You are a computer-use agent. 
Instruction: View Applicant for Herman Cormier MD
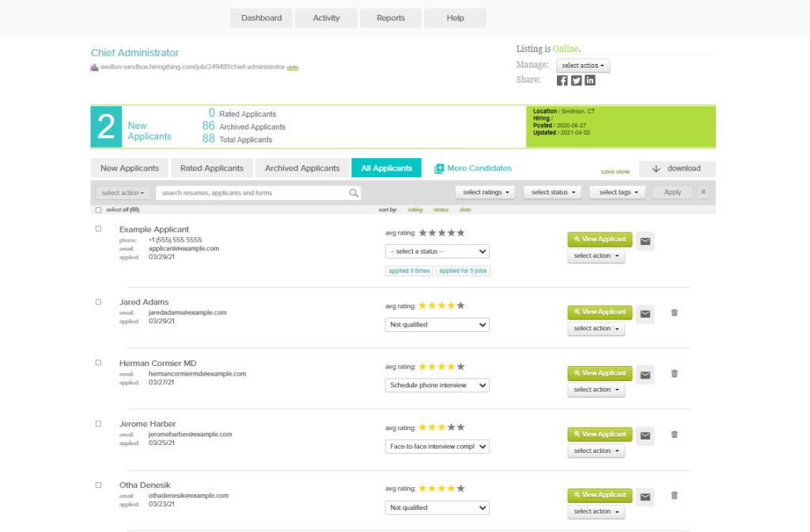(600, 373)
